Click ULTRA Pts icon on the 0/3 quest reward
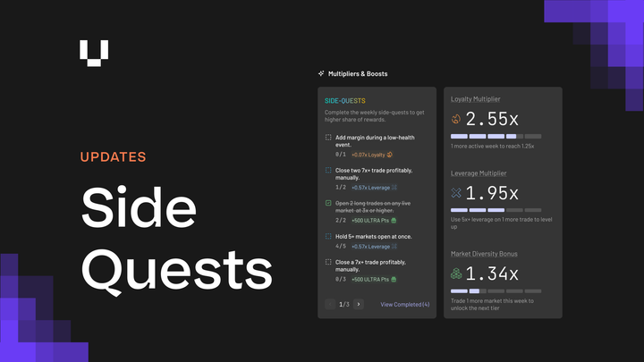 pos(394,280)
